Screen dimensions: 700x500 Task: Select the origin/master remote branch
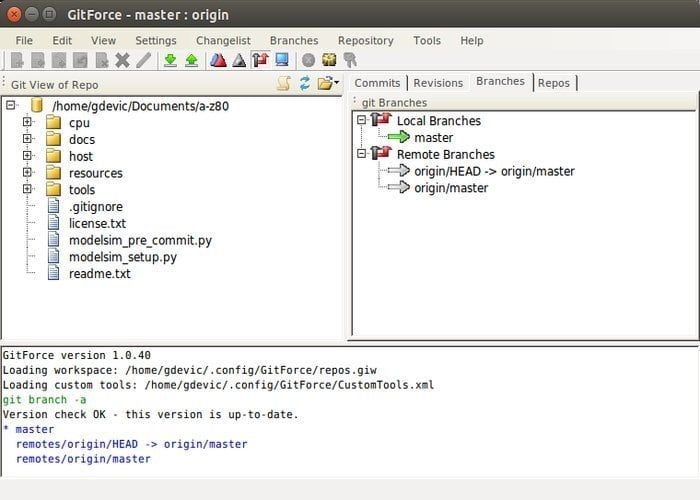(x=451, y=188)
